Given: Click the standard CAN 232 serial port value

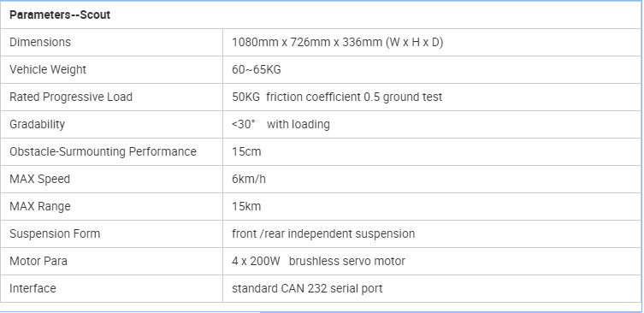Looking at the screenshot, I should 307,288.
